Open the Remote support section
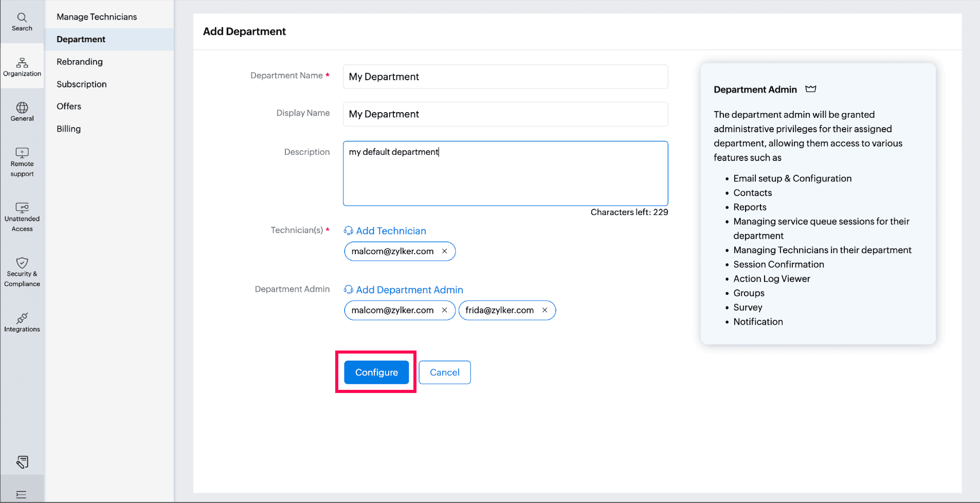The image size is (980, 503). [22, 161]
